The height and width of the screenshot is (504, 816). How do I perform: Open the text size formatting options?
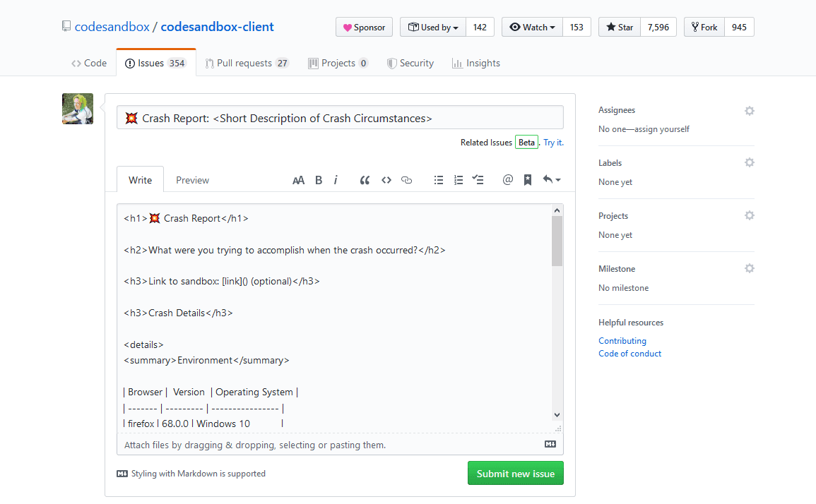pyautogui.click(x=298, y=179)
